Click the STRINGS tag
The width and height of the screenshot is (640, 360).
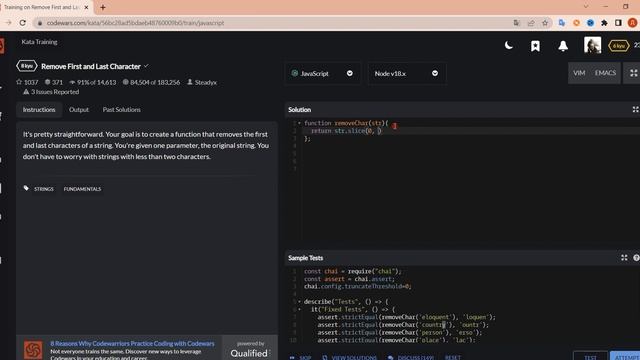pyautogui.click(x=44, y=189)
